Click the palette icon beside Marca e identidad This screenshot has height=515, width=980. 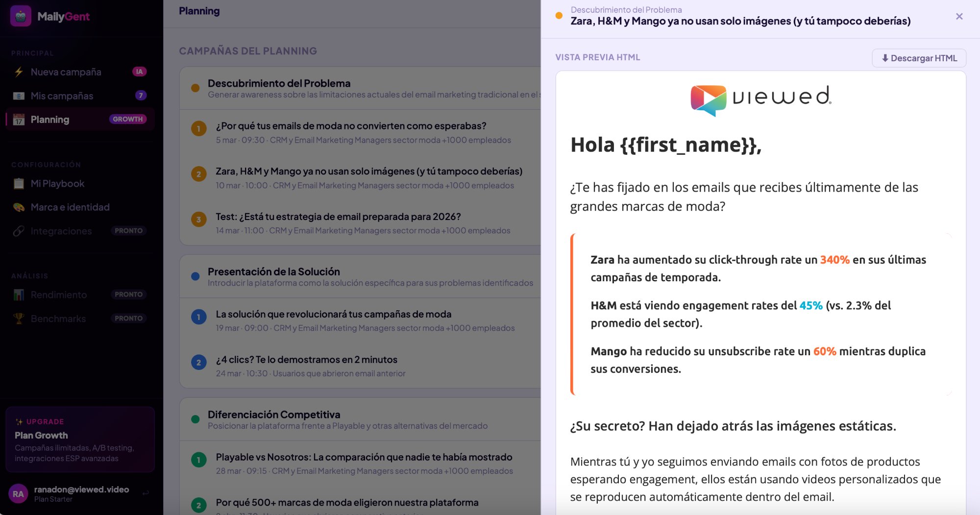click(19, 207)
